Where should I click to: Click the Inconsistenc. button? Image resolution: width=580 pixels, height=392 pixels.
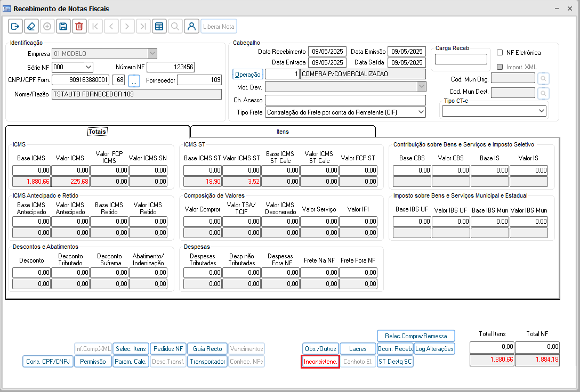[320, 362]
